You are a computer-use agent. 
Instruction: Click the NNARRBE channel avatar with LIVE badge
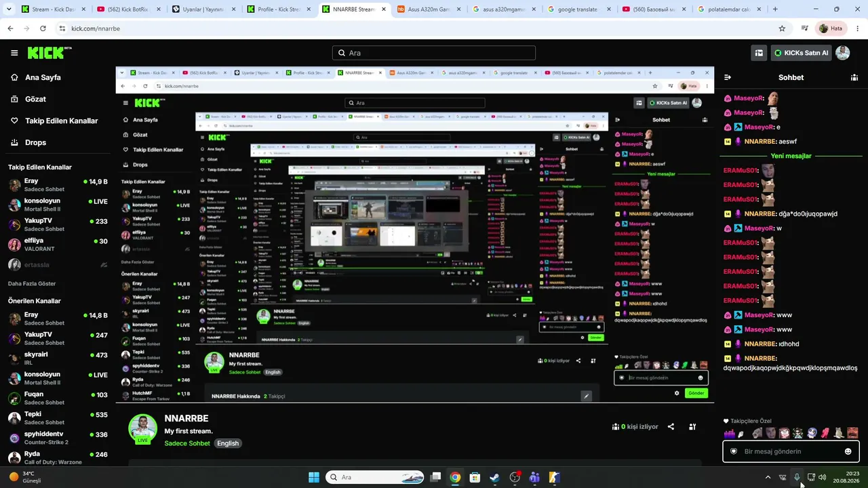143,429
